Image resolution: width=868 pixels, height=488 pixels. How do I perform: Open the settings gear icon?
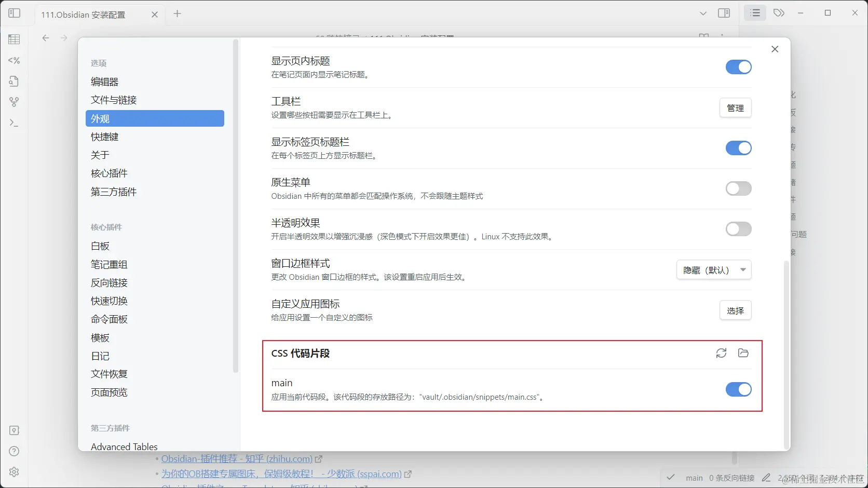(14, 472)
